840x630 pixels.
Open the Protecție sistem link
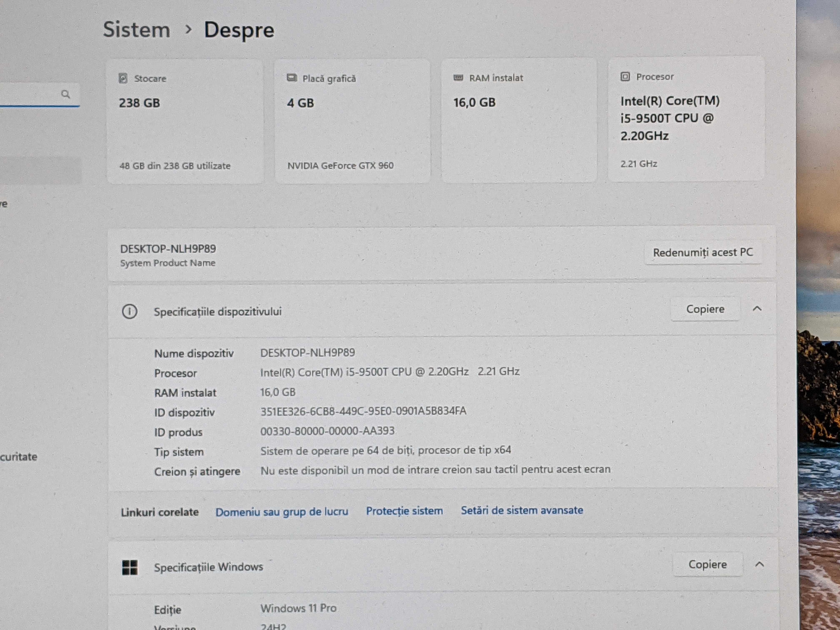point(404,511)
